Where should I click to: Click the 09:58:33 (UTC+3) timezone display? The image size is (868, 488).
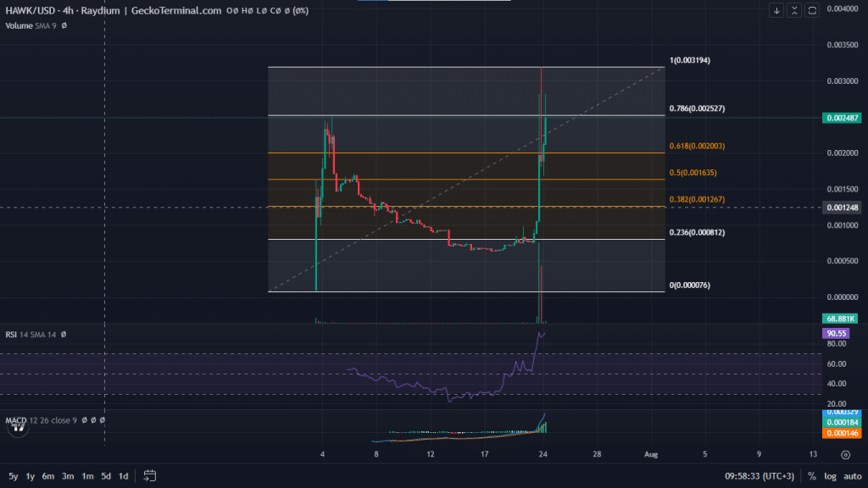[759, 477]
